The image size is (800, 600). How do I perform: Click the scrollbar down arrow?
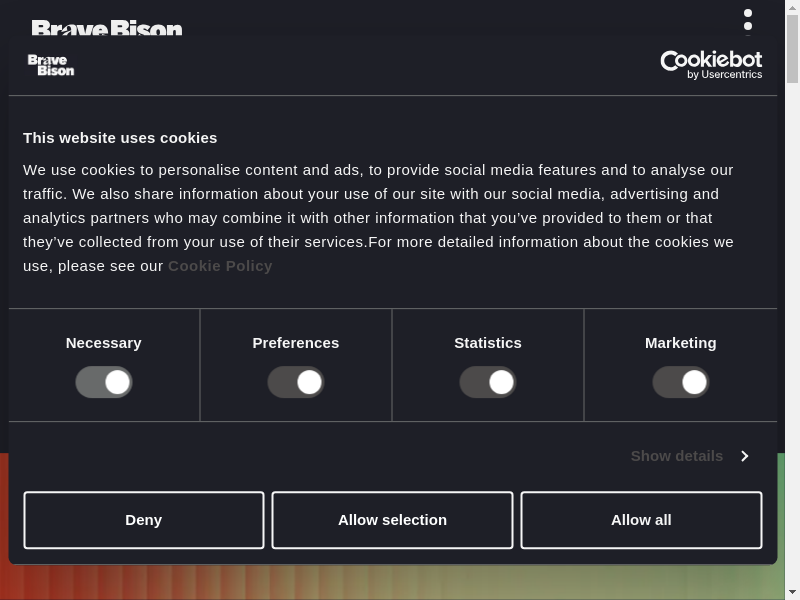(x=792, y=592)
